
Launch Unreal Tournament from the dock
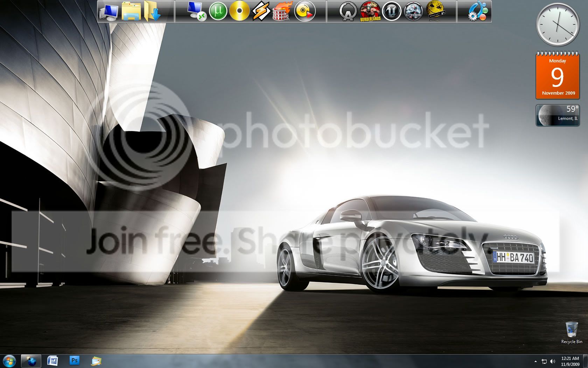tap(391, 11)
